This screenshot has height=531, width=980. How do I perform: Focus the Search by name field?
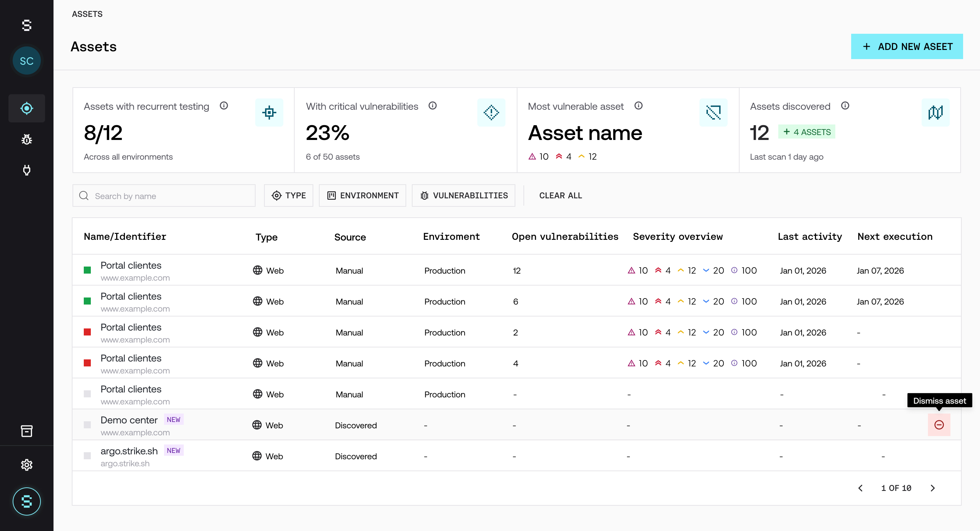click(x=164, y=196)
